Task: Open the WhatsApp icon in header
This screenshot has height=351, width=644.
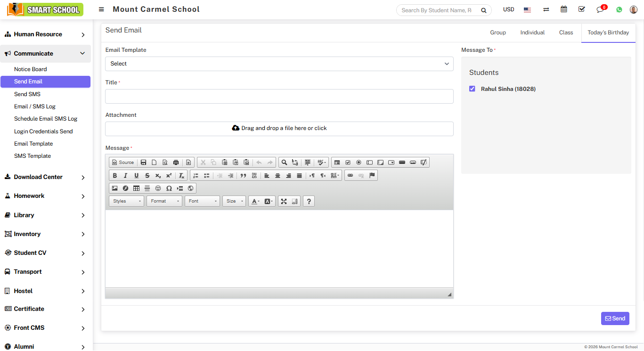Action: [619, 10]
